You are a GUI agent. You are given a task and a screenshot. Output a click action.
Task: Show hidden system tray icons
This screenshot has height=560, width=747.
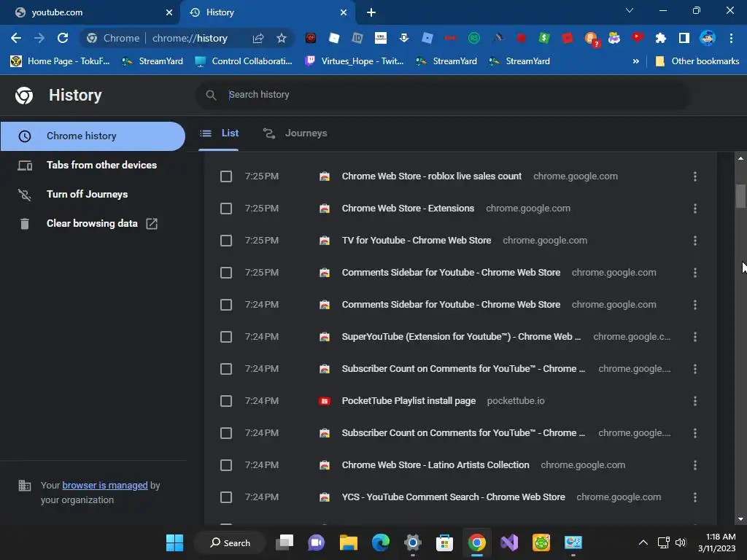point(643,542)
